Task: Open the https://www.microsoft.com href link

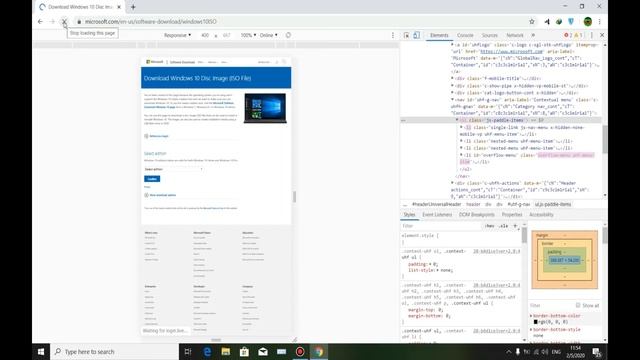Action: click(x=511, y=51)
